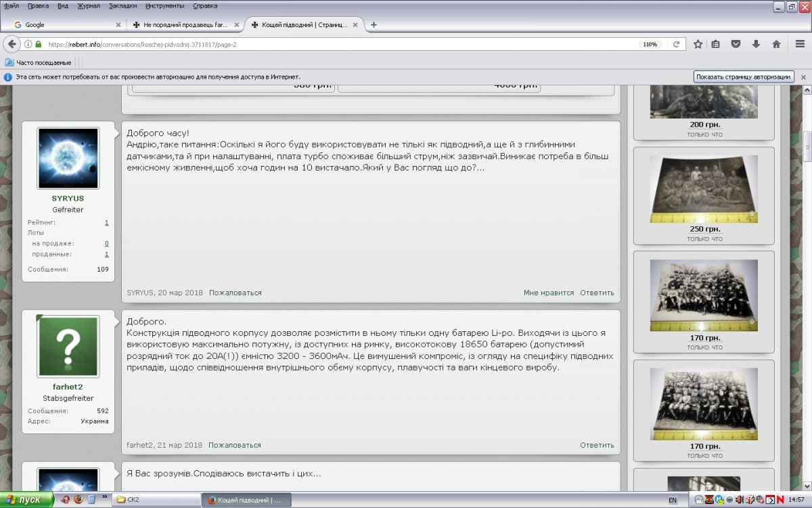The height and width of the screenshot is (508, 812).
Task: Click 'Показать страницу авторизации' button
Action: click(x=743, y=77)
